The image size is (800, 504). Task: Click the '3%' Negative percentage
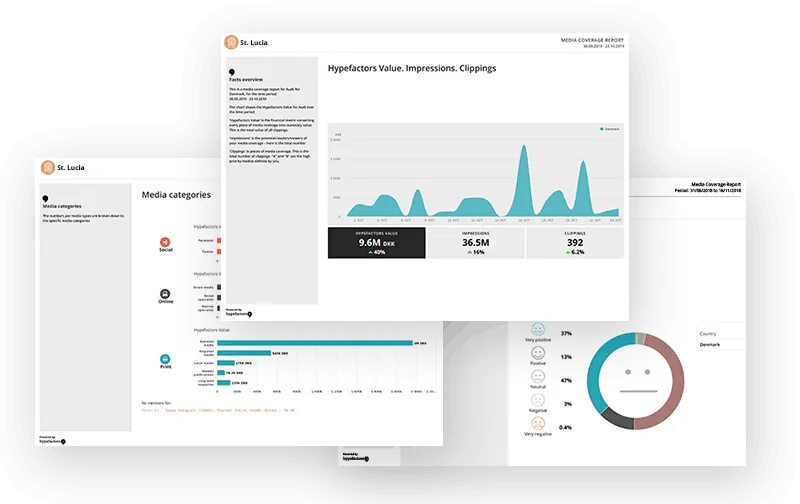pyautogui.click(x=567, y=404)
